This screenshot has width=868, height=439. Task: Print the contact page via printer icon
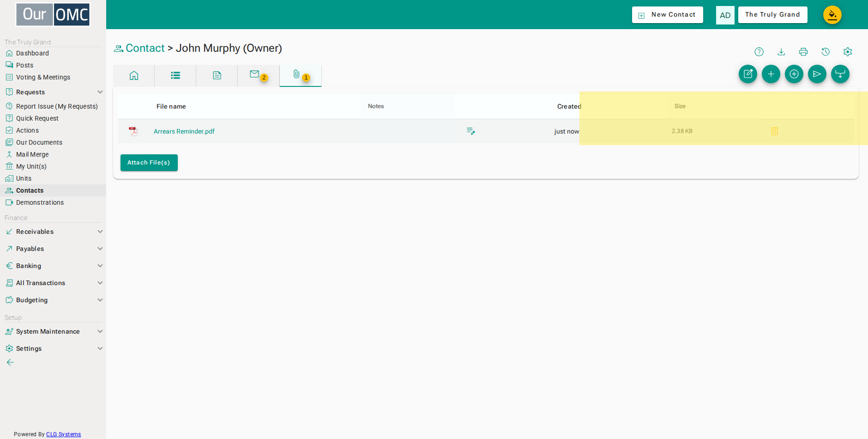click(x=803, y=52)
